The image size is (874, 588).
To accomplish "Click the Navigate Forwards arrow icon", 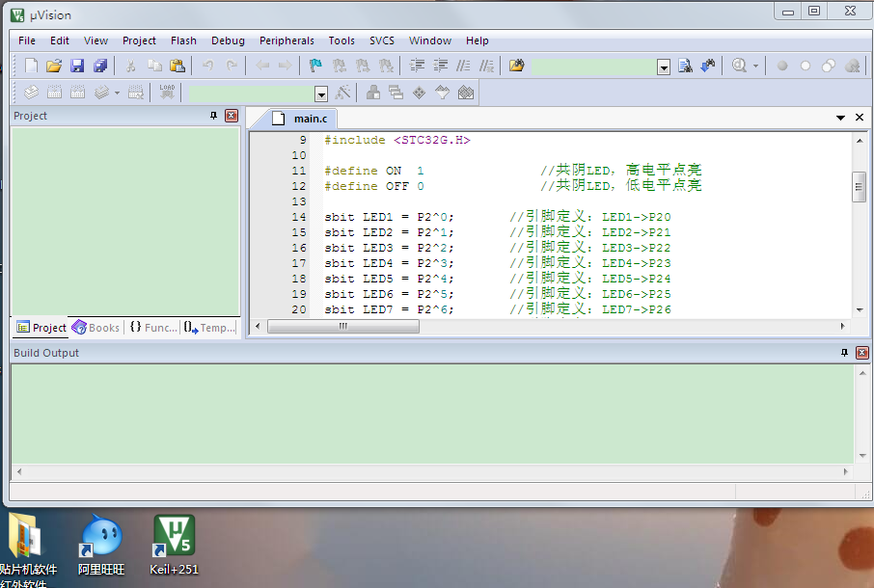I will (x=285, y=66).
